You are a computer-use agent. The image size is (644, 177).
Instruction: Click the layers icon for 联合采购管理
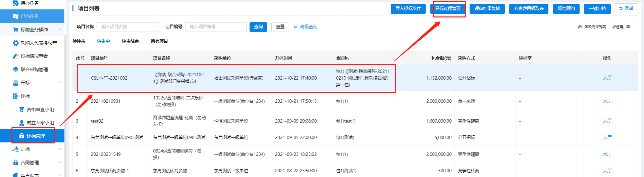15,70
